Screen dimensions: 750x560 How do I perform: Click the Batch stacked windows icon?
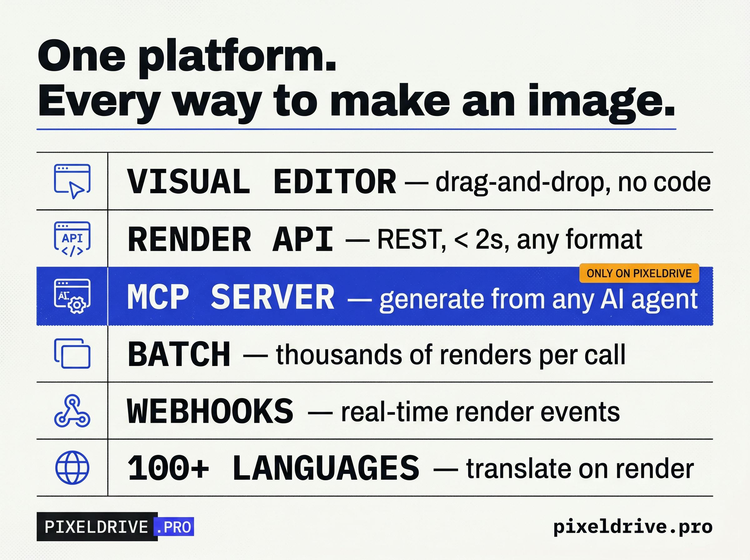pyautogui.click(x=72, y=353)
